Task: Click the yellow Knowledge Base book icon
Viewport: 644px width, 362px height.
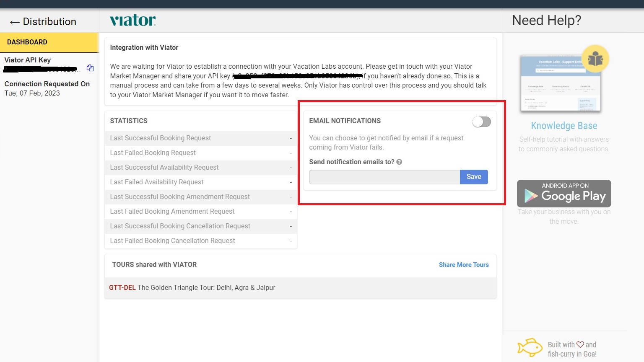Action: [595, 59]
